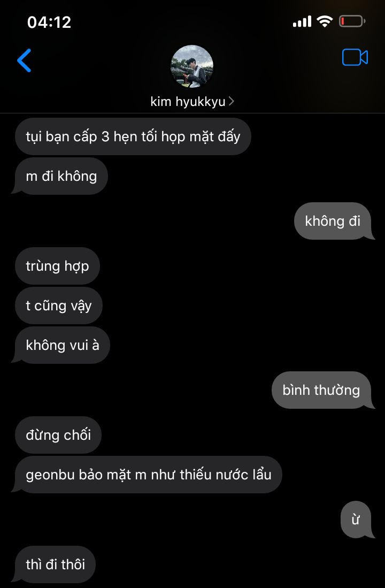Tap the 04:12 clock in status bar
The height and width of the screenshot is (588, 385).
[49, 22]
